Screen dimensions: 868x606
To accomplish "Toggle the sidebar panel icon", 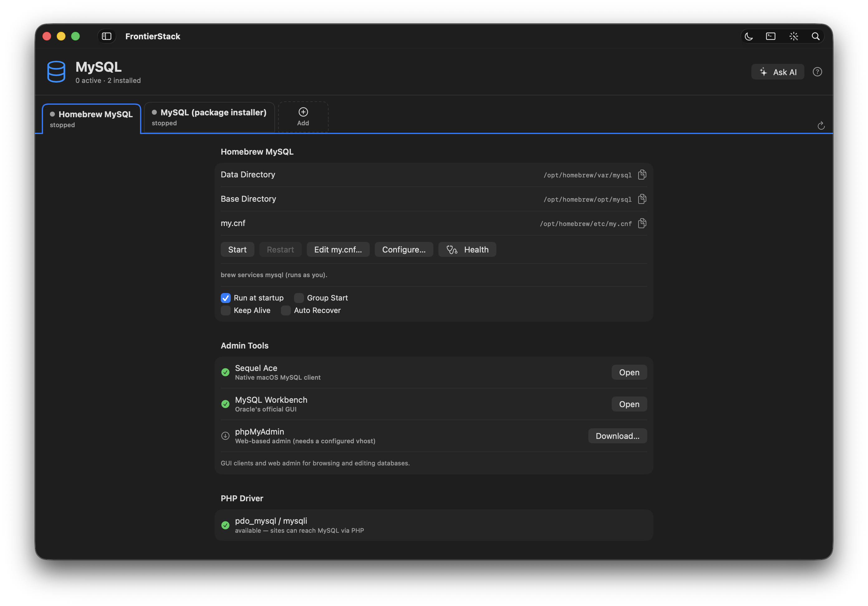I will click(x=107, y=36).
